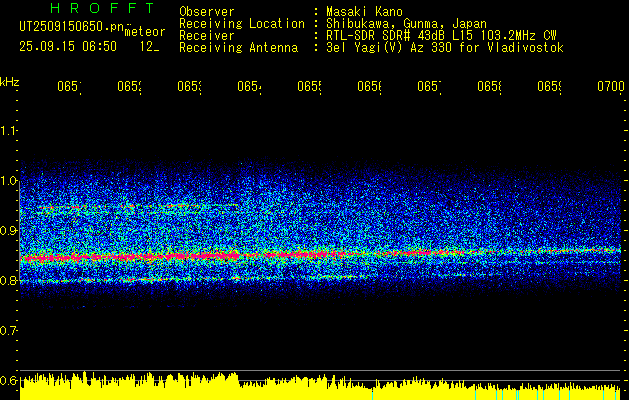Click the yellow signal level graph
The width and height of the screenshot is (629, 400).
pyautogui.click(x=321, y=387)
